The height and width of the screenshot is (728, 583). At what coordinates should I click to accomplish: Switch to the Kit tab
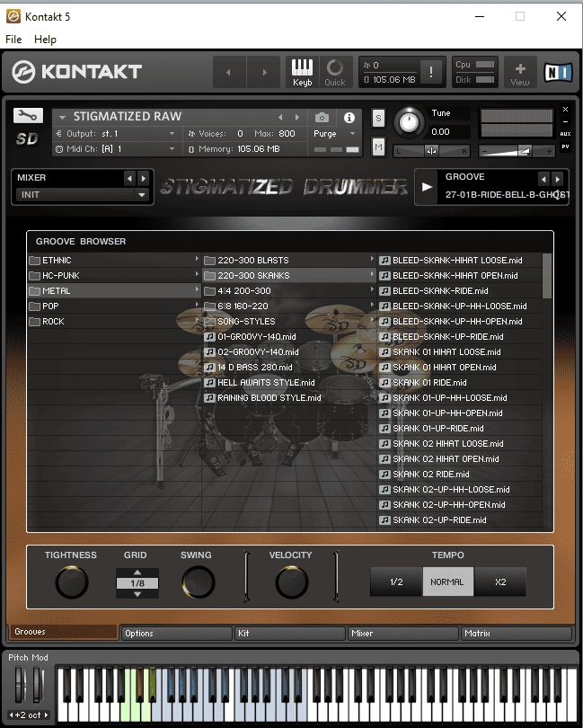coord(289,634)
